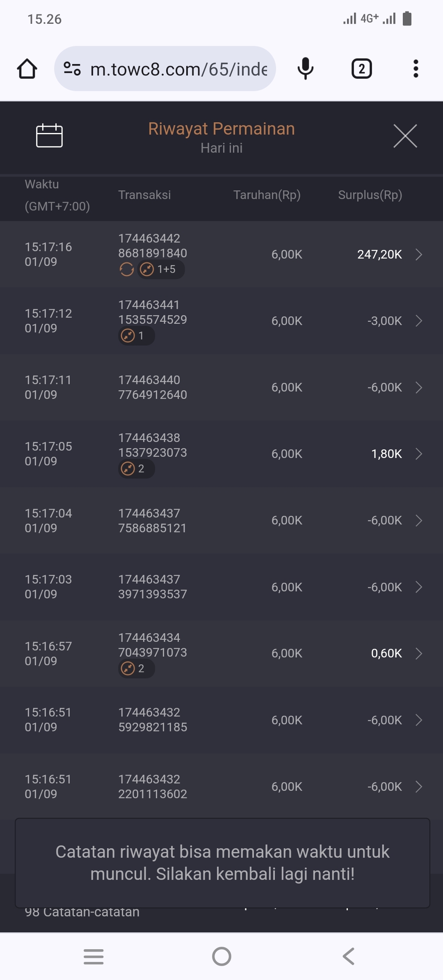Tap the browser home icon
The width and height of the screenshot is (443, 980).
point(27,69)
